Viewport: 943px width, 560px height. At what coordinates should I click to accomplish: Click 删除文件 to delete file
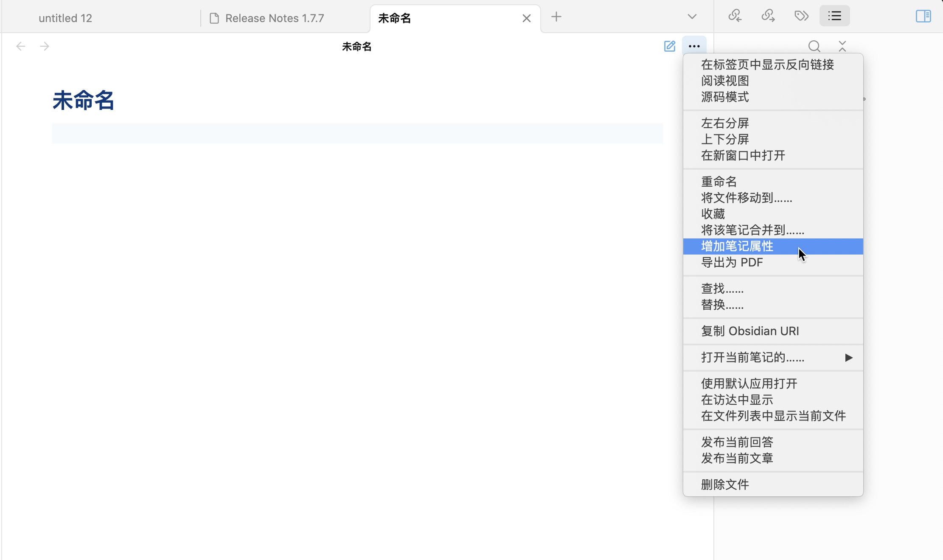coord(725,484)
